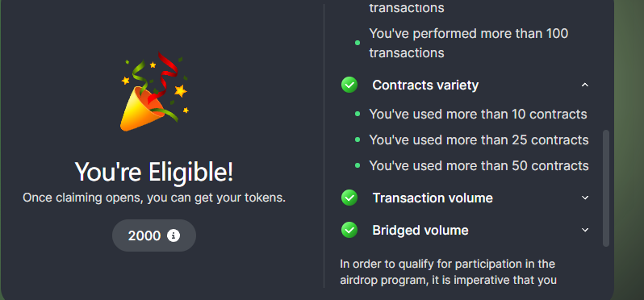
Task: Click the party popper celebration icon
Action: (154, 92)
